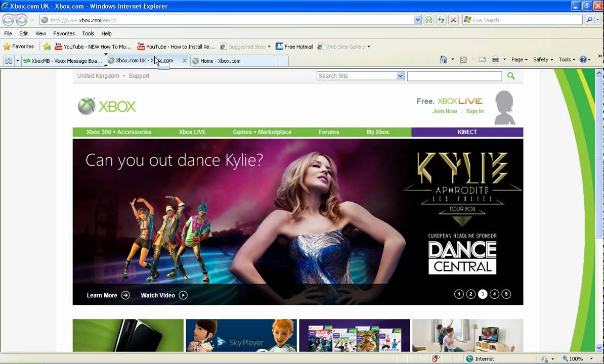604x364 pixels.
Task: Open the File menu
Action: point(8,33)
